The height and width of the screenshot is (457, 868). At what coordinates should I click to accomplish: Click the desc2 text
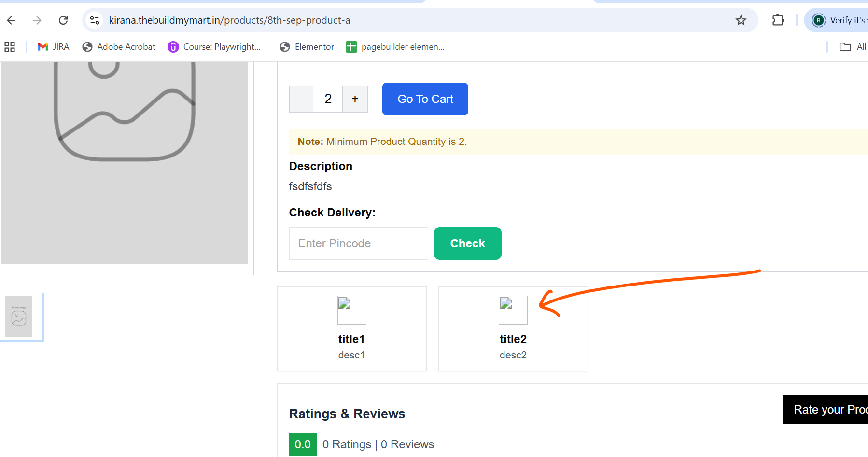(513, 355)
